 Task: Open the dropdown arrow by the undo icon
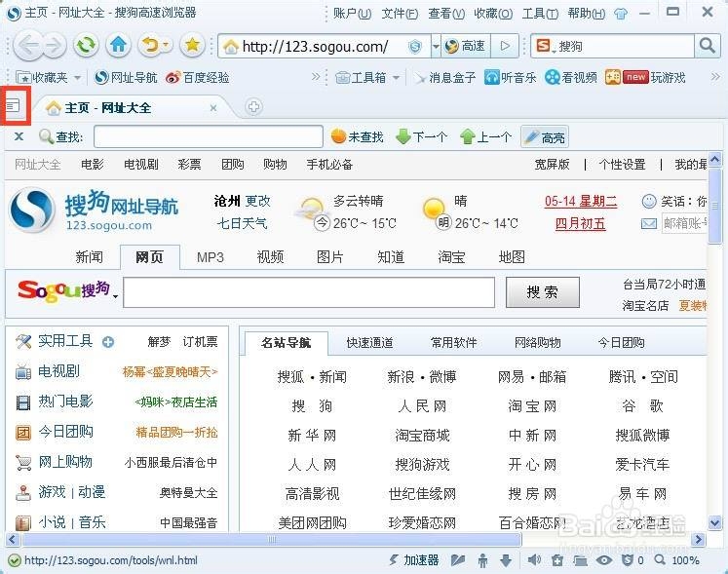[167, 45]
